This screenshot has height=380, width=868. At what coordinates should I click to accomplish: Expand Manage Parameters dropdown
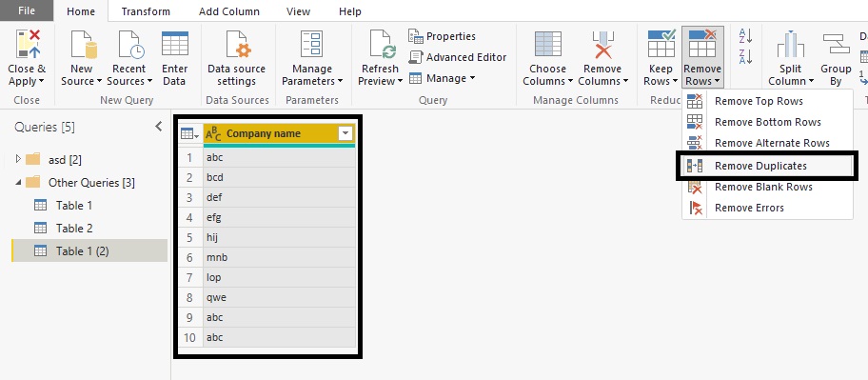[x=340, y=82]
